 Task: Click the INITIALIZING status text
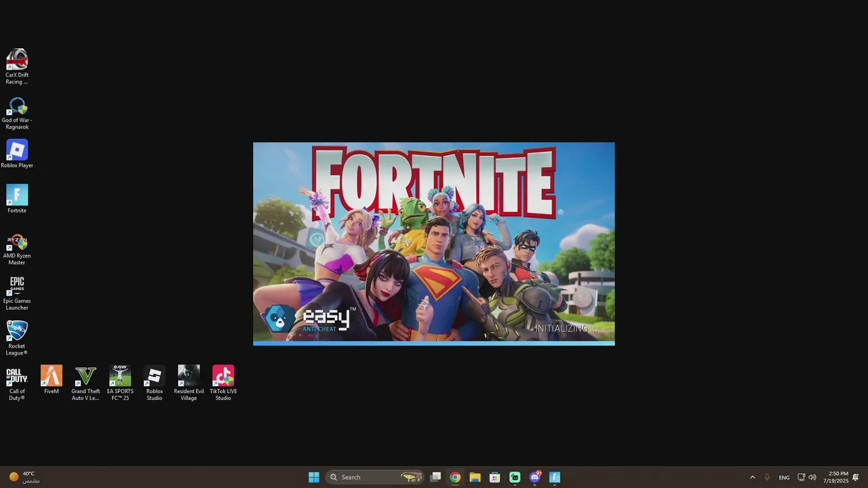pyautogui.click(x=567, y=329)
